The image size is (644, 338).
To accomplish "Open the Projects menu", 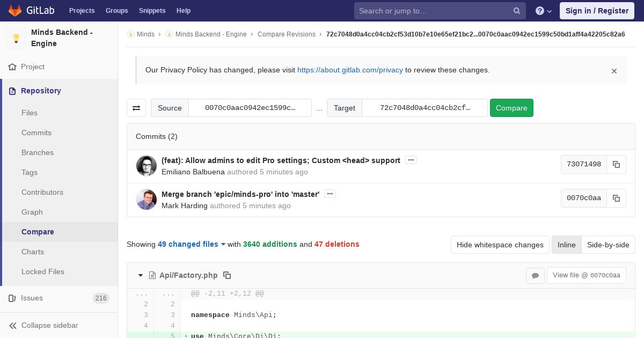I will 82,11.
